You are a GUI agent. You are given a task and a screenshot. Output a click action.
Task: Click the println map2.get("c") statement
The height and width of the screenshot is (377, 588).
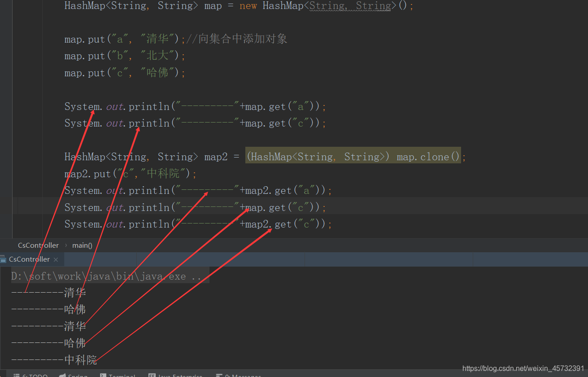tap(198, 224)
